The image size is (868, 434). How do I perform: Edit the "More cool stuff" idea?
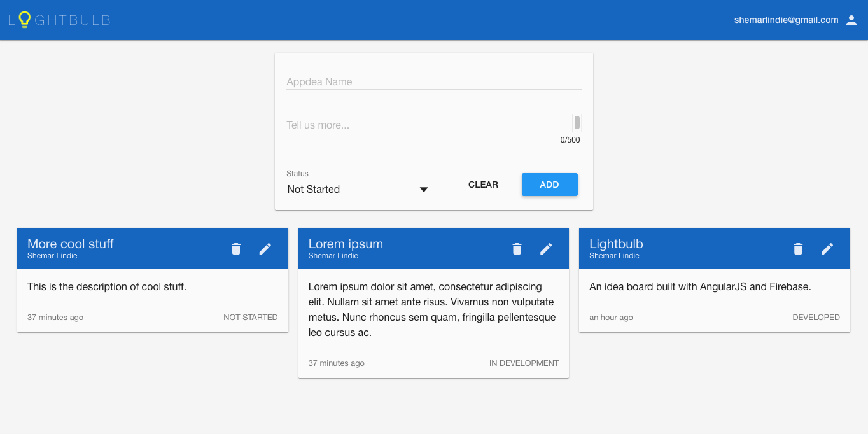click(265, 248)
